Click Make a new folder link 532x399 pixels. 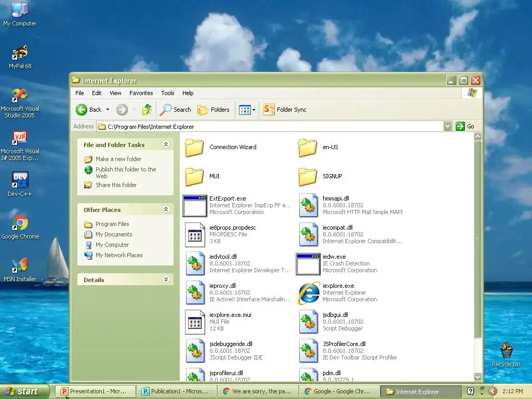pyautogui.click(x=118, y=159)
